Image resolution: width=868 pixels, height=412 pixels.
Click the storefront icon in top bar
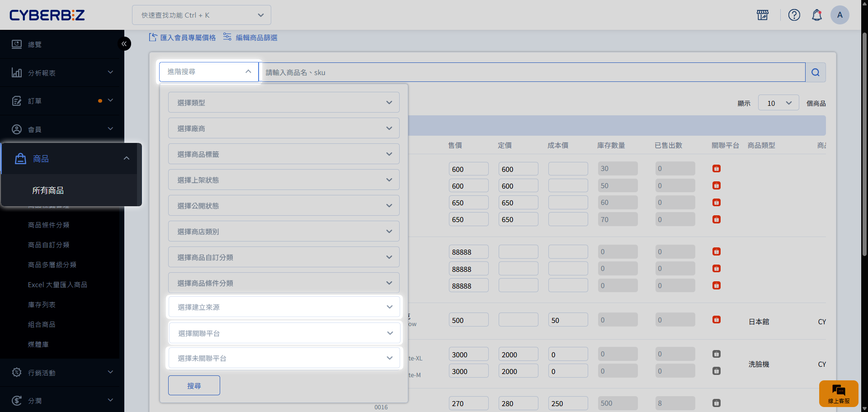(x=763, y=15)
